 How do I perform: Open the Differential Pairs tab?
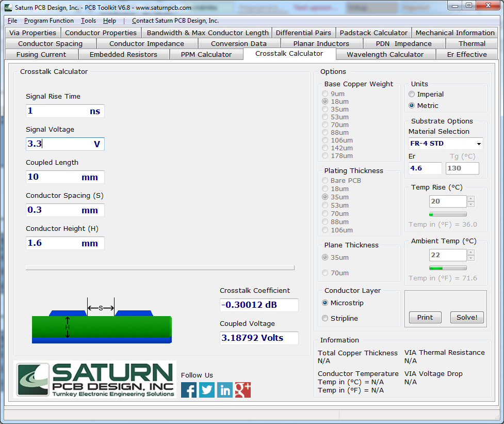pyautogui.click(x=304, y=33)
